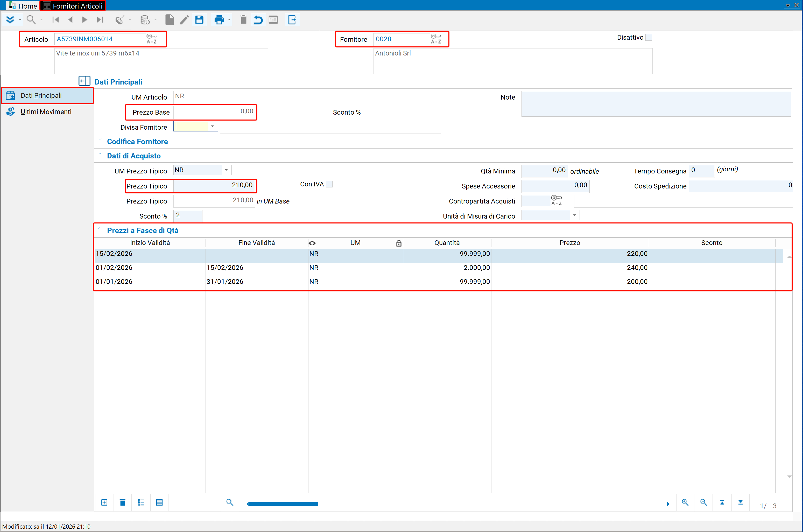Open the search magnifier tool in toolbar
The height and width of the screenshot is (532, 803).
click(x=31, y=20)
